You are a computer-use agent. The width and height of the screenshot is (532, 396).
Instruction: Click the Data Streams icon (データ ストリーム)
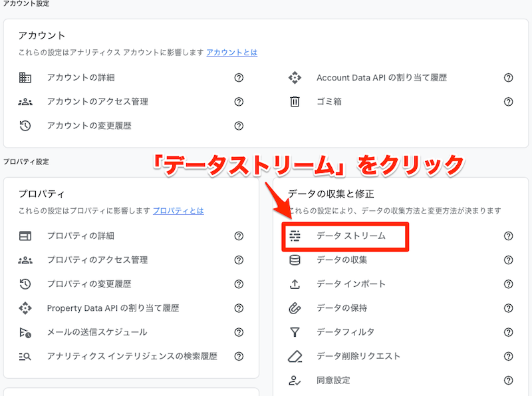pos(295,236)
